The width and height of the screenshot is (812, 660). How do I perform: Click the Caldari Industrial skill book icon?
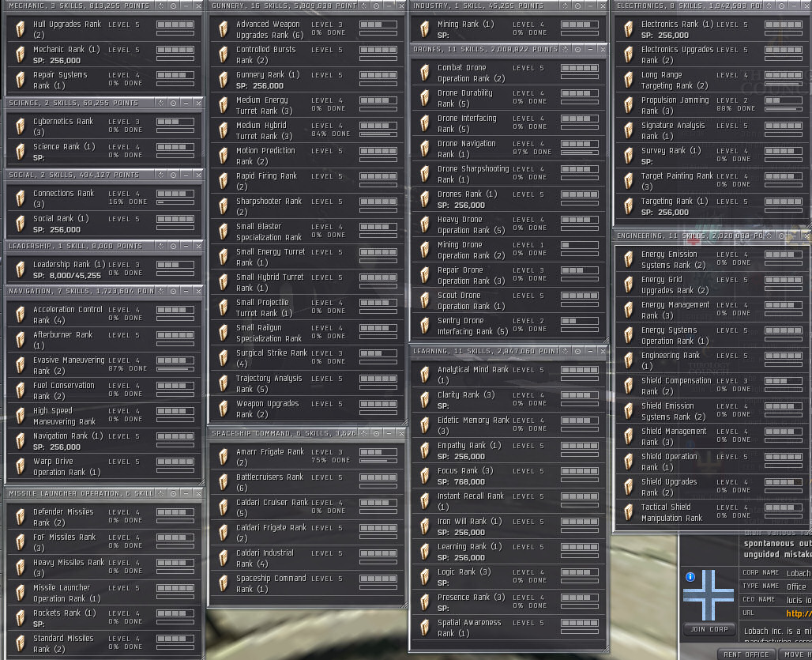point(224,558)
